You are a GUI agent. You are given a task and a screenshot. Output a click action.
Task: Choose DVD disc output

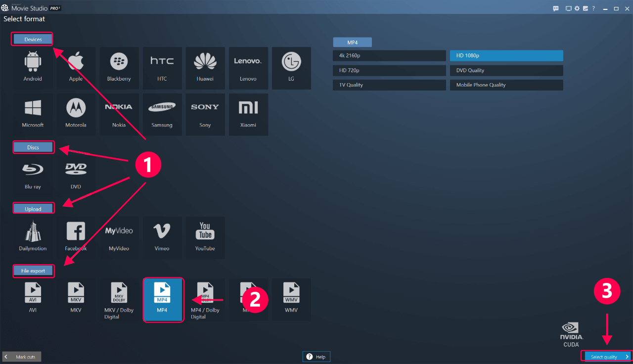76,176
